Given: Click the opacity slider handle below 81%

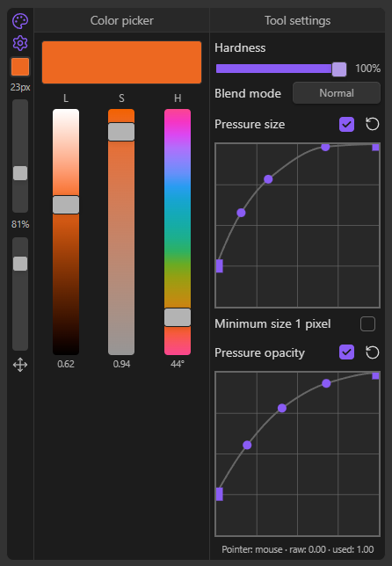Looking at the screenshot, I should [20, 264].
